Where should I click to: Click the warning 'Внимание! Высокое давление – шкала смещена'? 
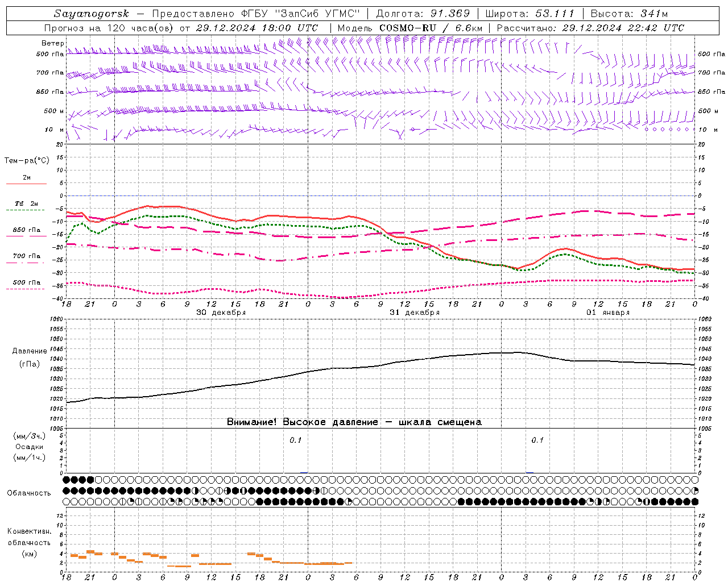[354, 422]
